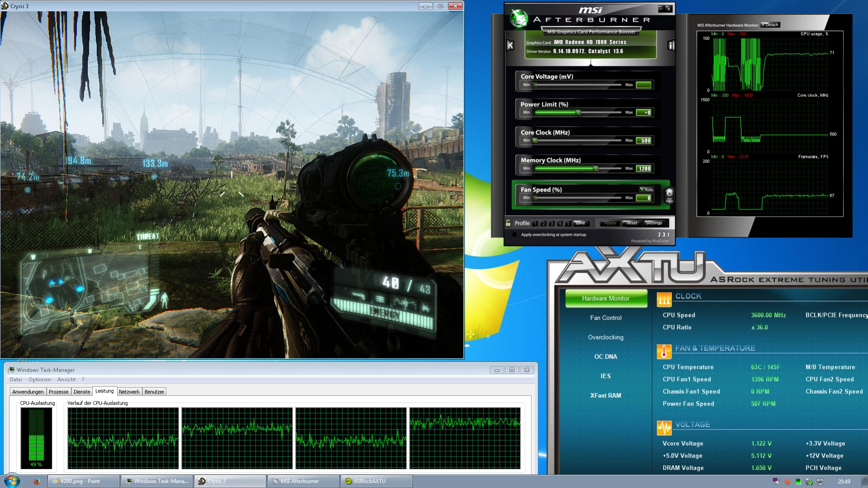Click the Fan Speed slider track
Image resolution: width=868 pixels, height=488 pixels.
[578, 198]
